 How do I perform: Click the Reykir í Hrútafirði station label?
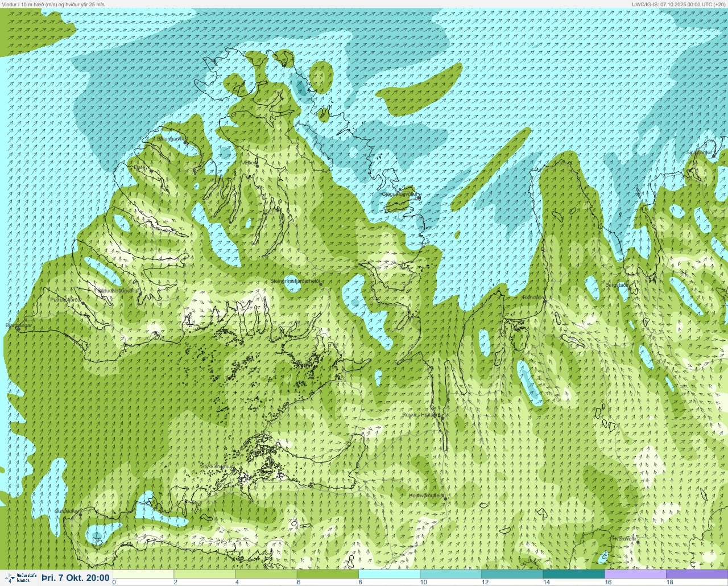[x=421, y=415]
